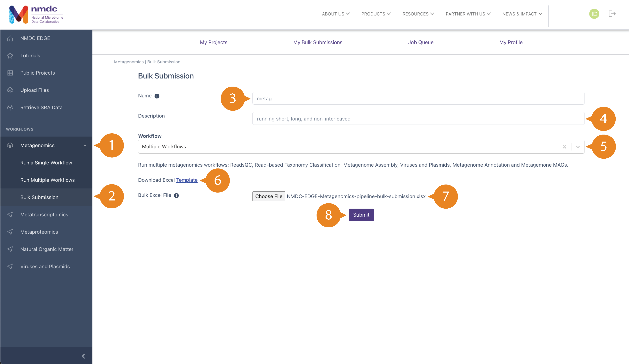
Task: Open the My Profile tab
Action: 511,42
